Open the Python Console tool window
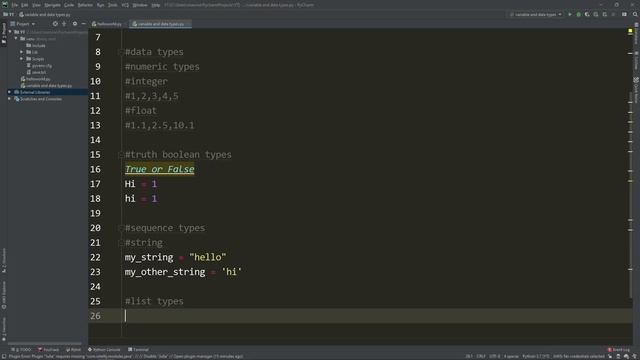Screen dimensions: 640x360 (x=104, y=349)
